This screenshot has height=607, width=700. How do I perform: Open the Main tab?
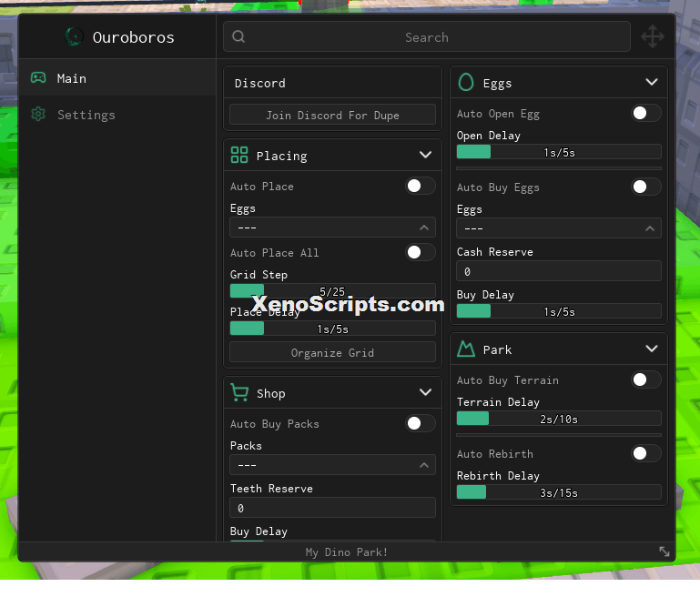click(117, 78)
